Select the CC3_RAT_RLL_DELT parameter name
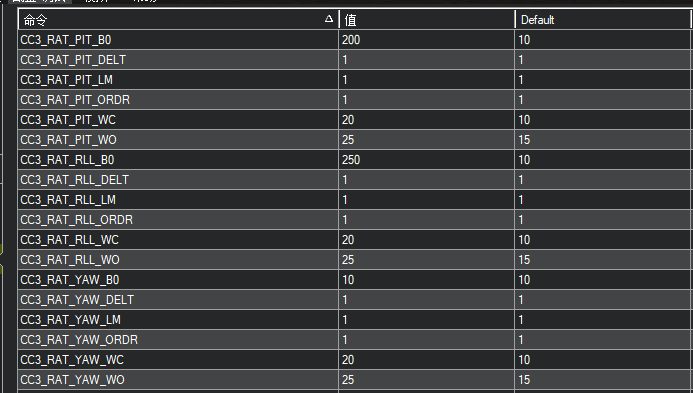This screenshot has height=393, width=693. pyautogui.click(x=75, y=180)
